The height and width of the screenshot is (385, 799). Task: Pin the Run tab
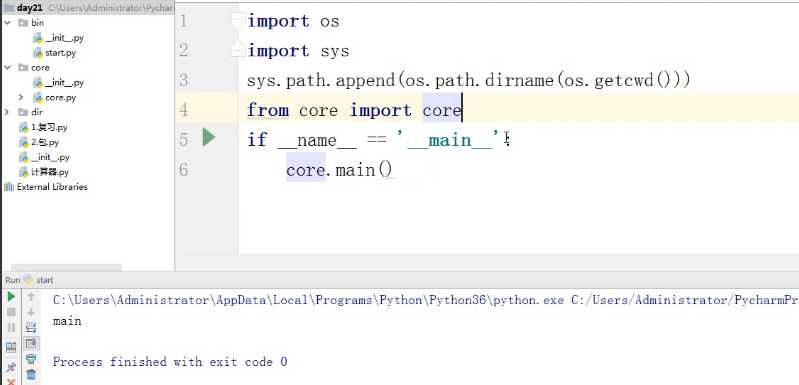(11, 367)
